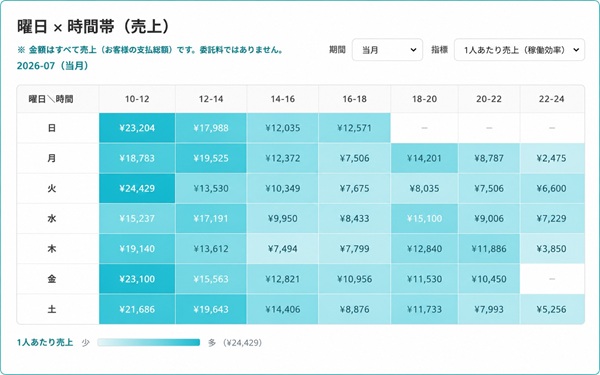The height and width of the screenshot is (375, 600).
Task: Click the ¥11,733 cell
Action: tap(424, 309)
